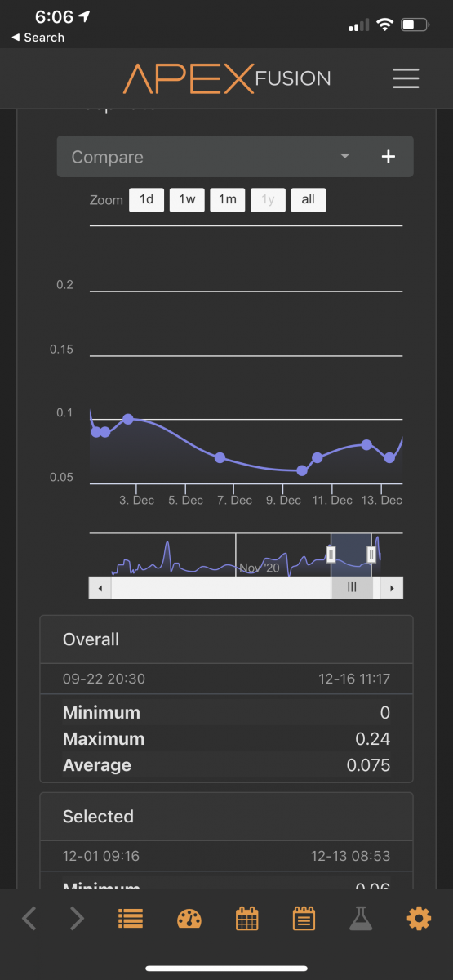This screenshot has width=453, height=980.
Task: Open the lab flask icon
Action: [361, 919]
